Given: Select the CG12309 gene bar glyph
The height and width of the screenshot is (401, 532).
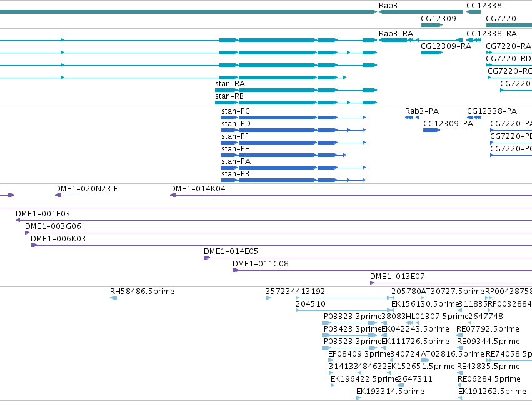Looking at the screenshot, I should tap(431, 25).
